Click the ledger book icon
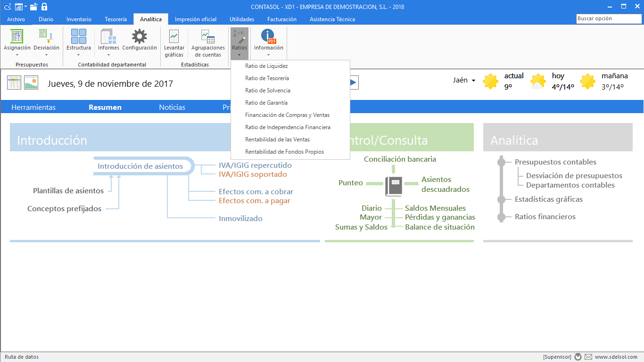The width and height of the screenshot is (644, 362). pos(393,186)
